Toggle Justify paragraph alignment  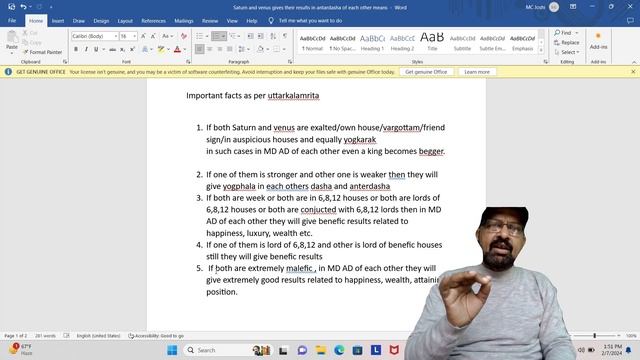click(x=230, y=49)
